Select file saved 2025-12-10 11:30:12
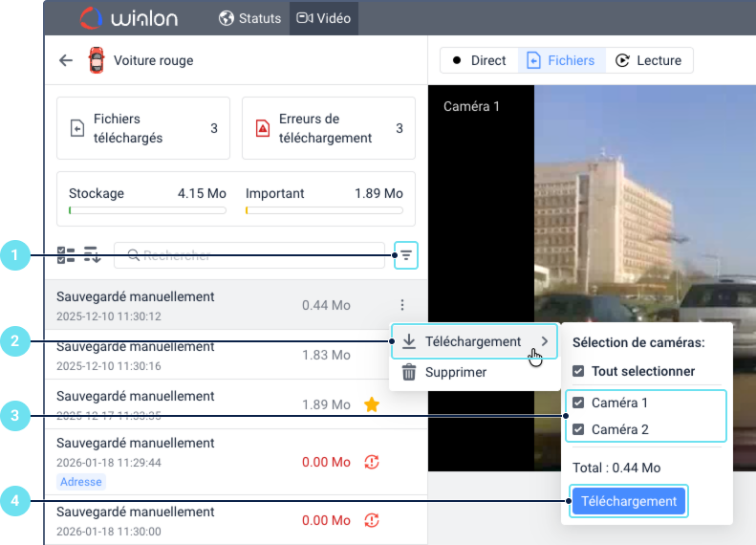 pos(236,305)
